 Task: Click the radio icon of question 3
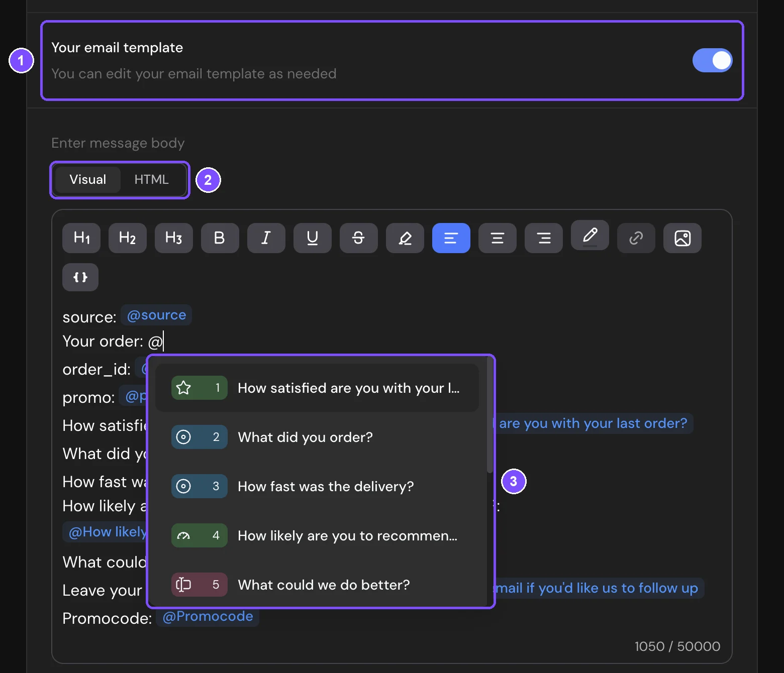tap(183, 486)
